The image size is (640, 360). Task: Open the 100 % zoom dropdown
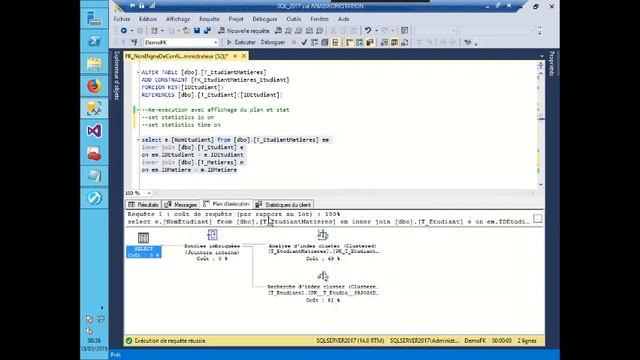[149, 193]
